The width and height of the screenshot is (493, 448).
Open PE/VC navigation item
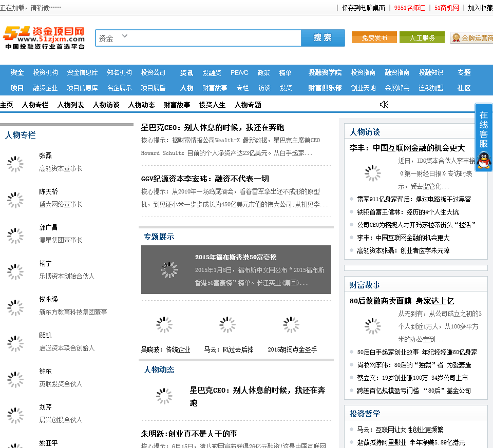239,72
